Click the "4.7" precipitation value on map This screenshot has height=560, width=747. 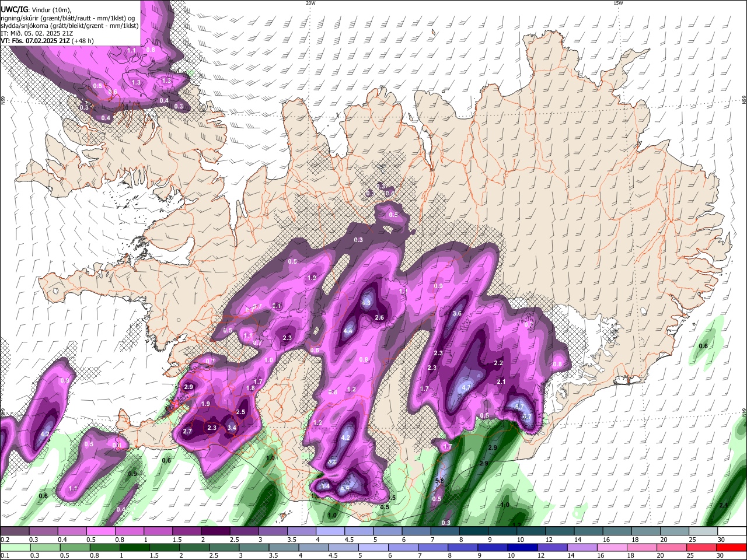466,387
